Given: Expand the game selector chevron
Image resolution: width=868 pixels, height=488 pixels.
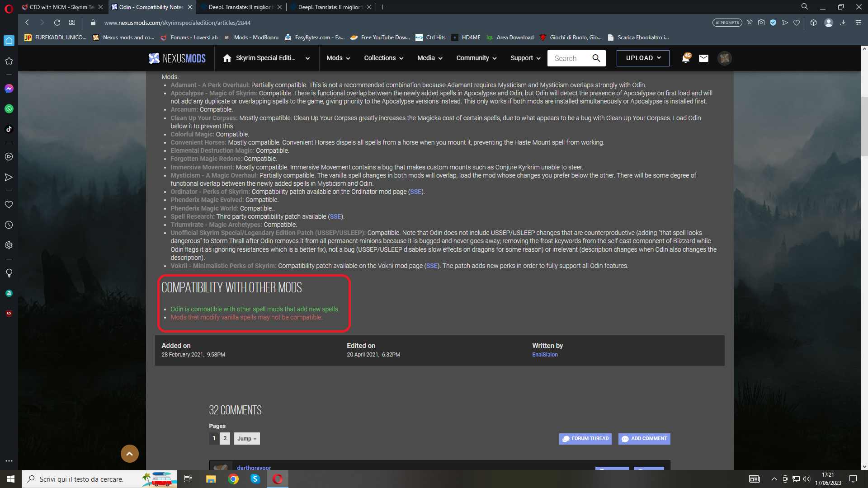Looking at the screenshot, I should click(x=308, y=58).
